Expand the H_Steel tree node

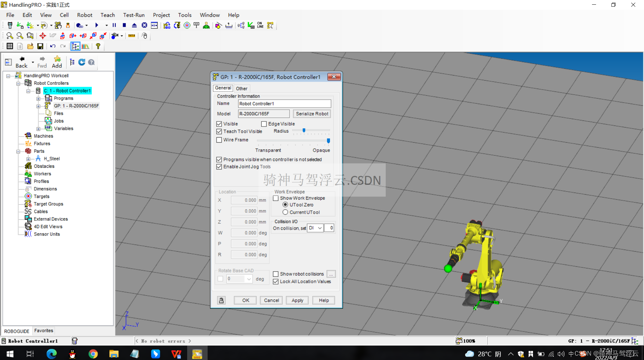click(x=28, y=159)
